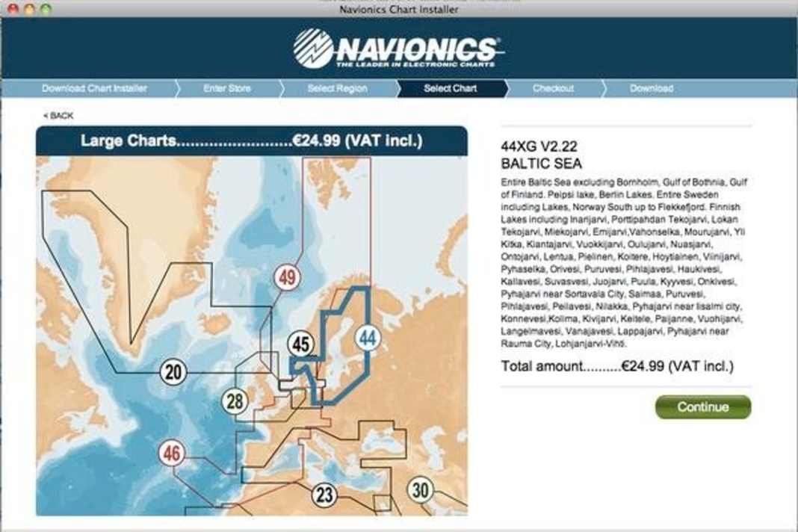Click the Back link

(58, 116)
